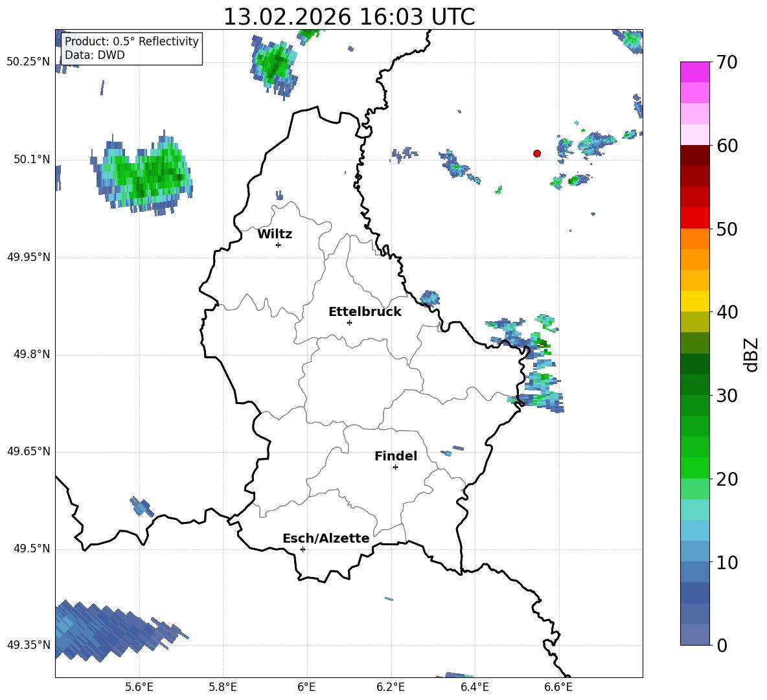Click the 6°E longitude label
The width and height of the screenshot is (767, 700).
click(306, 688)
